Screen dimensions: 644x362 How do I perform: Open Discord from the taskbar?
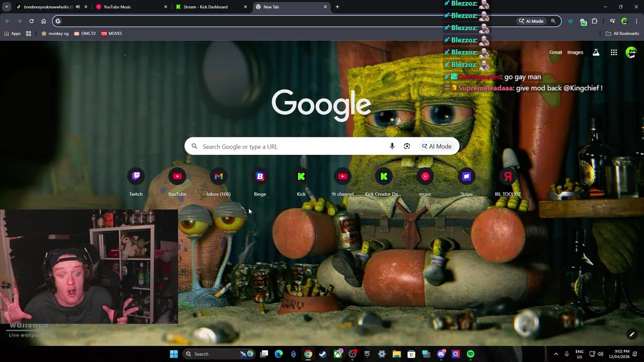point(441,354)
